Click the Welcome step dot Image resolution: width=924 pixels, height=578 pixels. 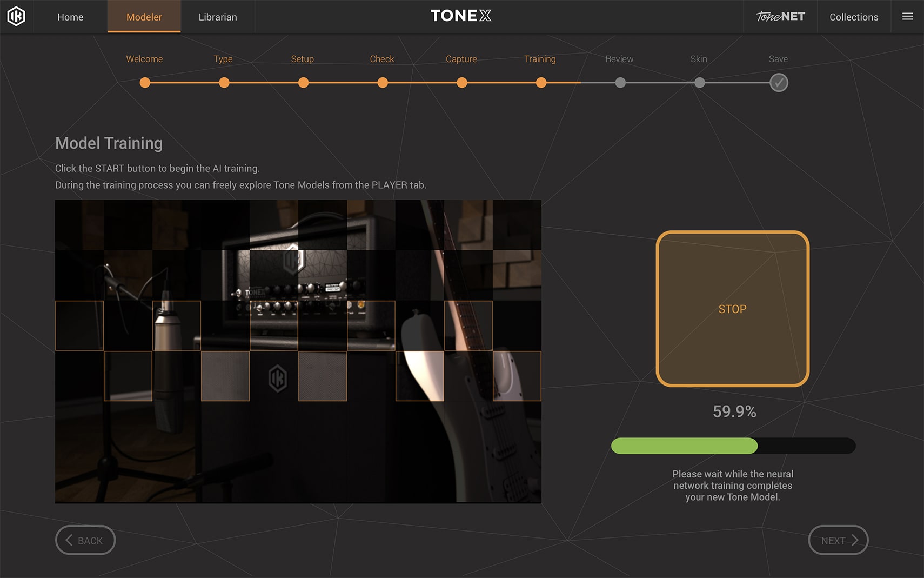click(x=145, y=83)
